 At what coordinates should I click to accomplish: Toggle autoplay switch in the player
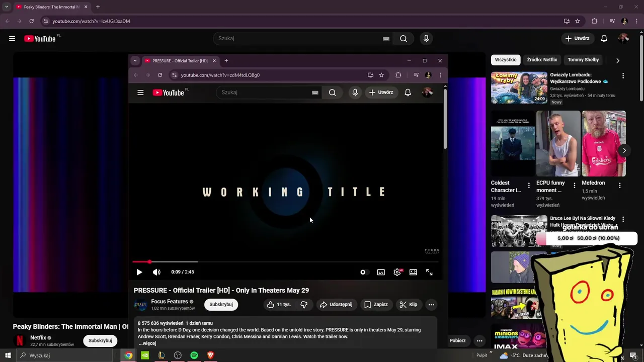pos(363,272)
